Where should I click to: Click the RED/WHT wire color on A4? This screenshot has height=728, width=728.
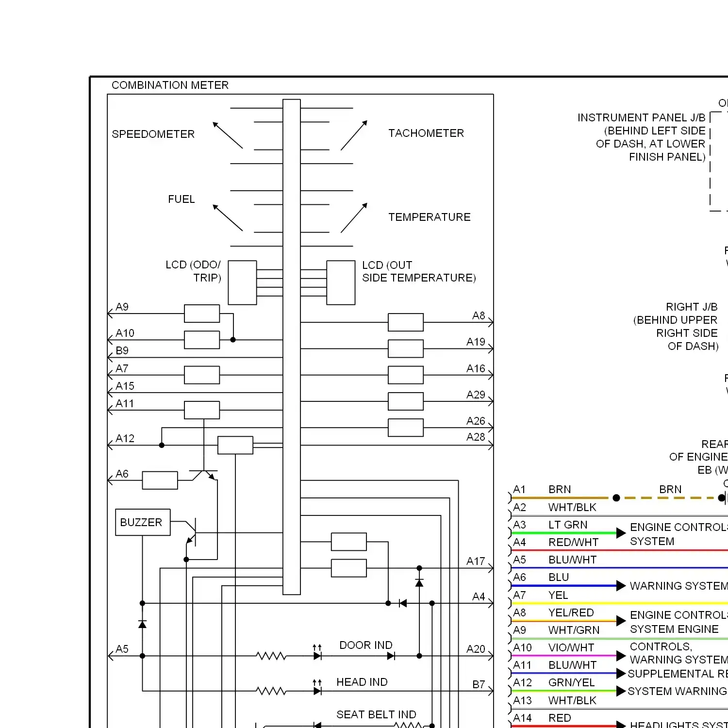[573, 543]
